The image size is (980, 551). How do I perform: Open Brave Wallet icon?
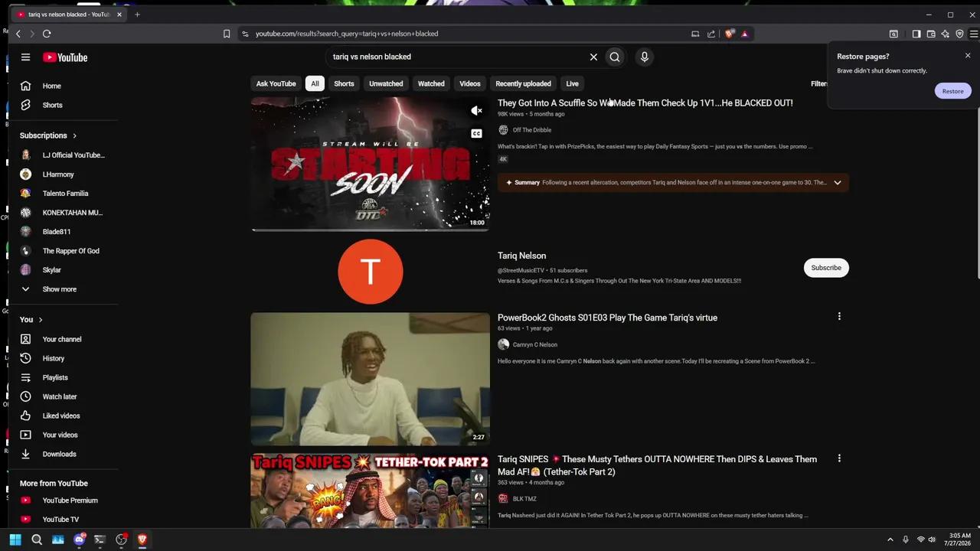[x=931, y=34]
